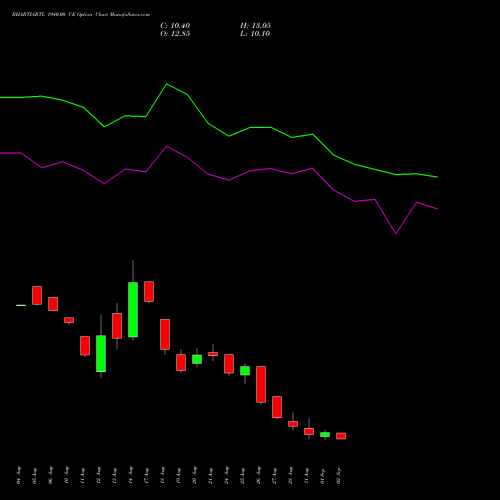Click the red candle above 31 Aug
This screenshot has width=500, height=500.
tap(309, 431)
